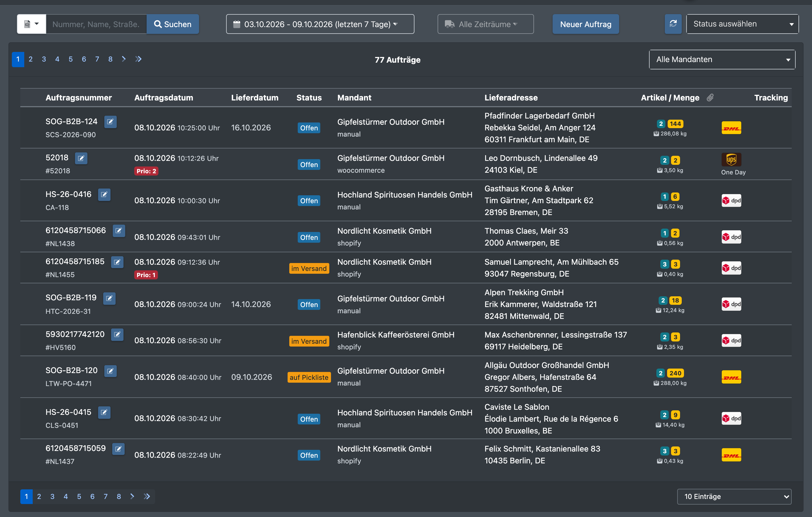Sort by Auftragsdatum column header
Viewport: 812px width, 517px height.
(x=164, y=98)
